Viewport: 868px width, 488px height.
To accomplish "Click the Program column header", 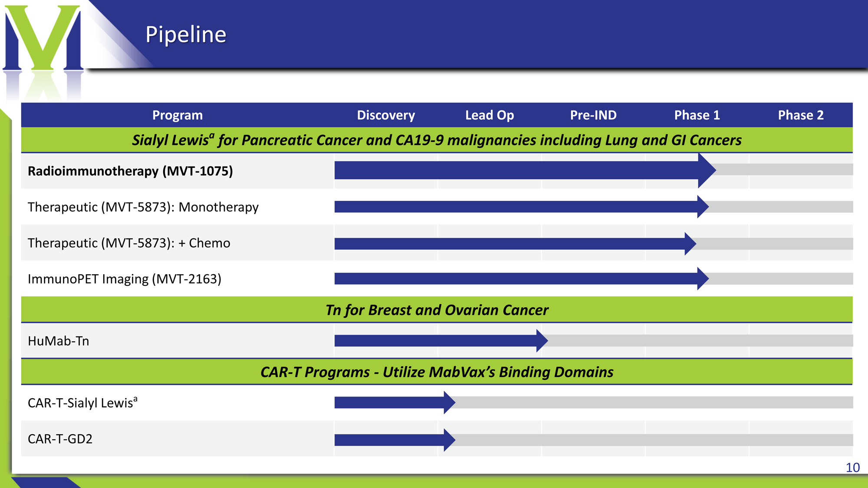I will pos(178,115).
